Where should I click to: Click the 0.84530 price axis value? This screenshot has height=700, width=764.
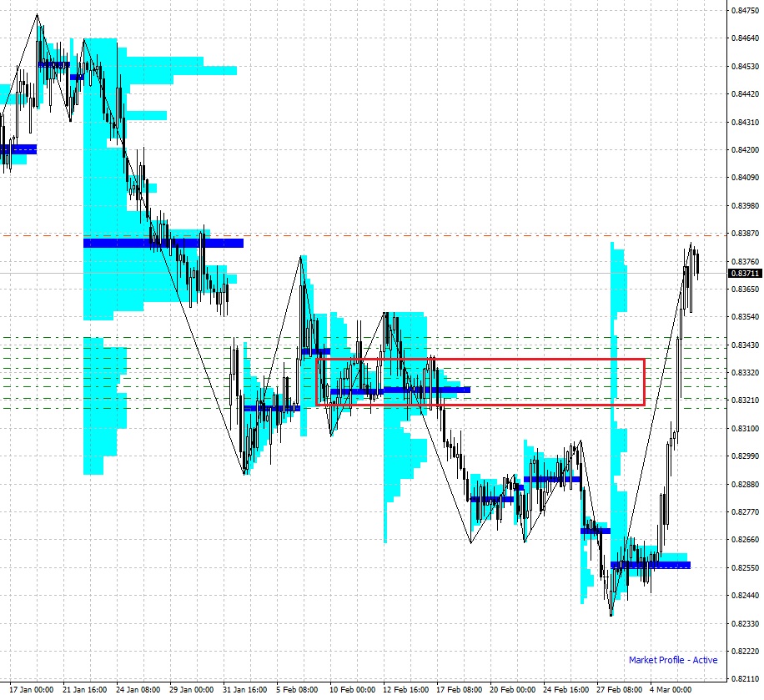(745, 66)
